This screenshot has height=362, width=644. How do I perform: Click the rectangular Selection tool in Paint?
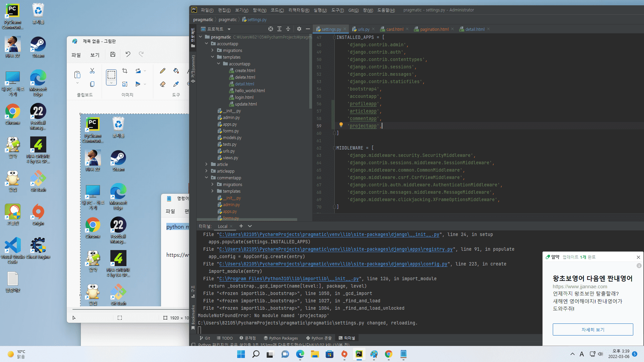pyautogui.click(x=111, y=74)
